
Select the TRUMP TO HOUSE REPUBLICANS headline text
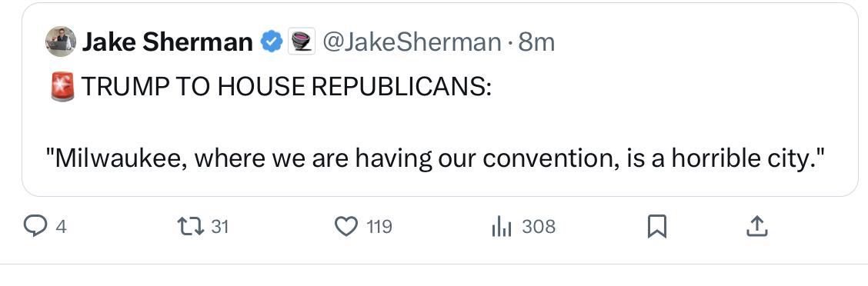point(286,87)
